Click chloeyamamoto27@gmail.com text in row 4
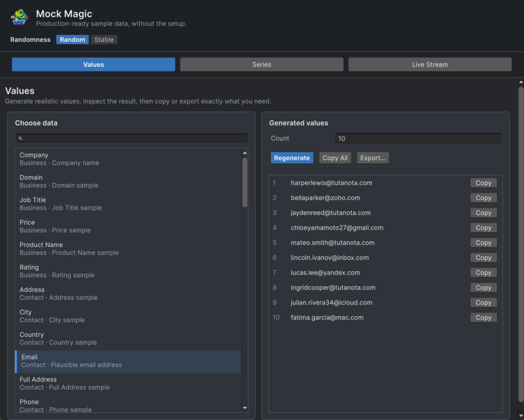Screen dimensions: 524x420 337,228
